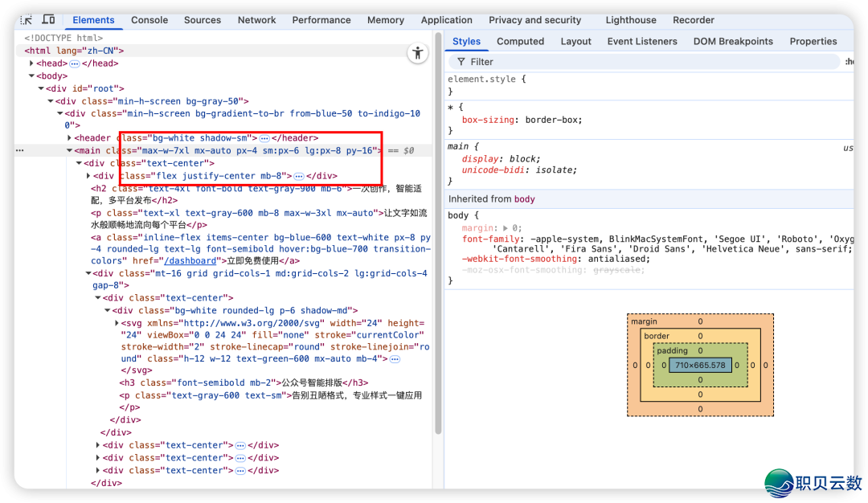Viewport: 868px width, 503px height.
Task: Click the filter funnel icon in Styles
Action: pyautogui.click(x=461, y=62)
